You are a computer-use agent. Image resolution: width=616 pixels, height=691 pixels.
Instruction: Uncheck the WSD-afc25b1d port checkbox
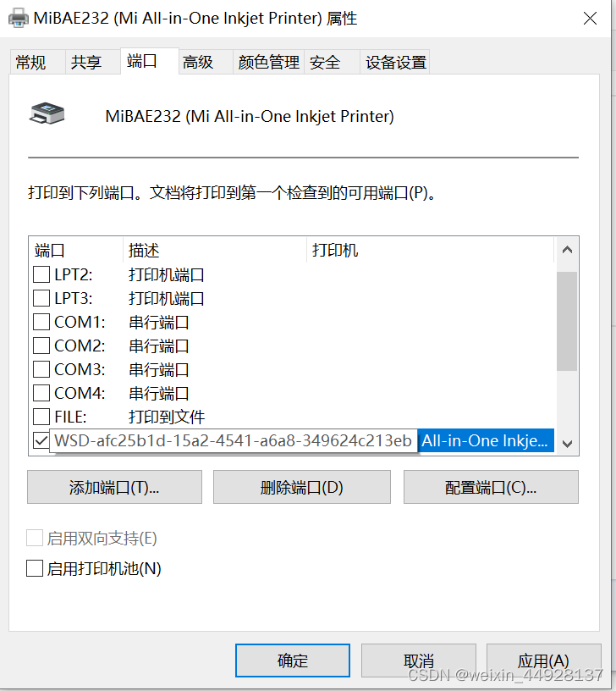click(41, 440)
